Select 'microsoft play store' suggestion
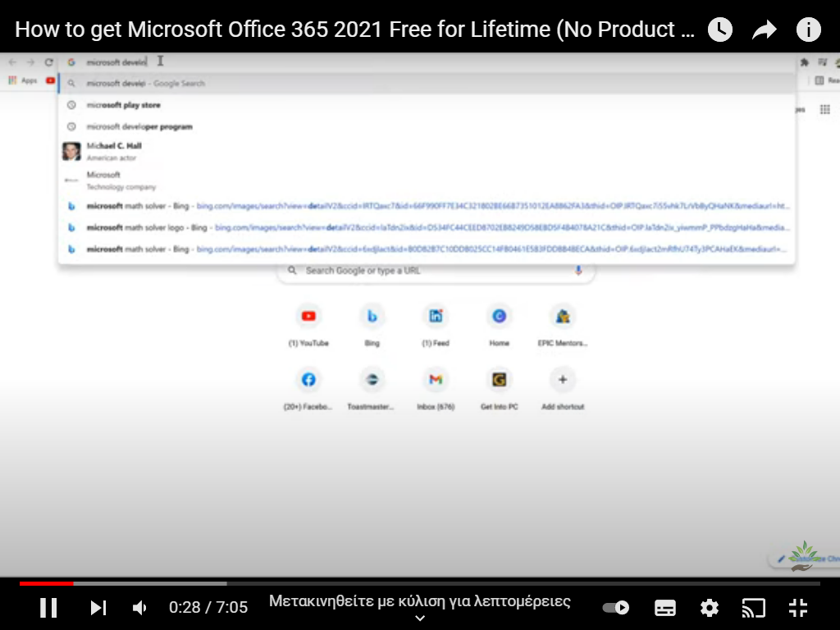The image size is (840, 630). [427, 105]
